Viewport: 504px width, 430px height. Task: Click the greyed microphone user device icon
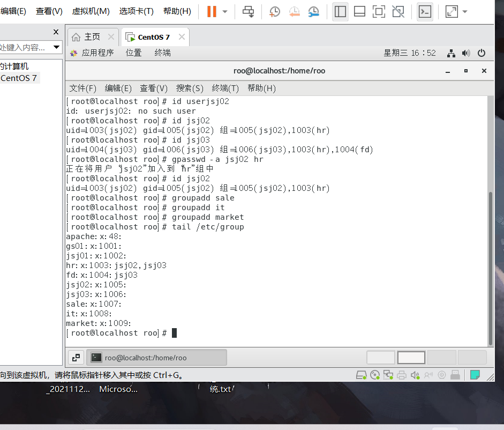428,375
